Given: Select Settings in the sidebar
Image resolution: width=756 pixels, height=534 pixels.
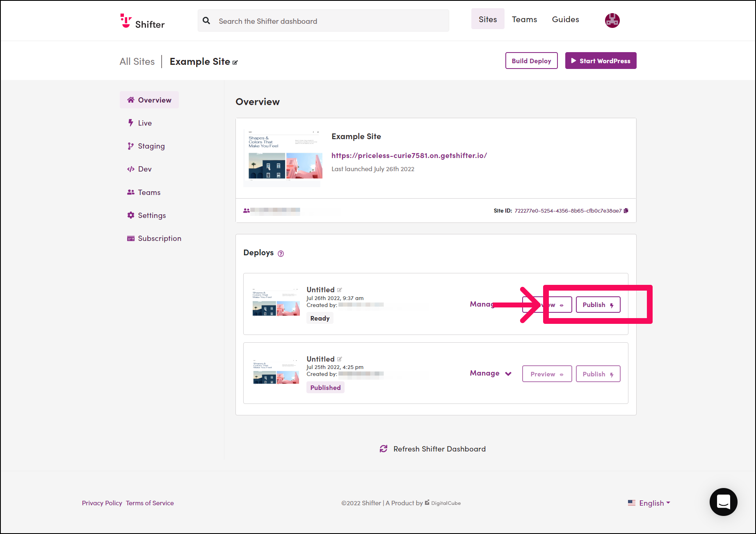Looking at the screenshot, I should (146, 215).
